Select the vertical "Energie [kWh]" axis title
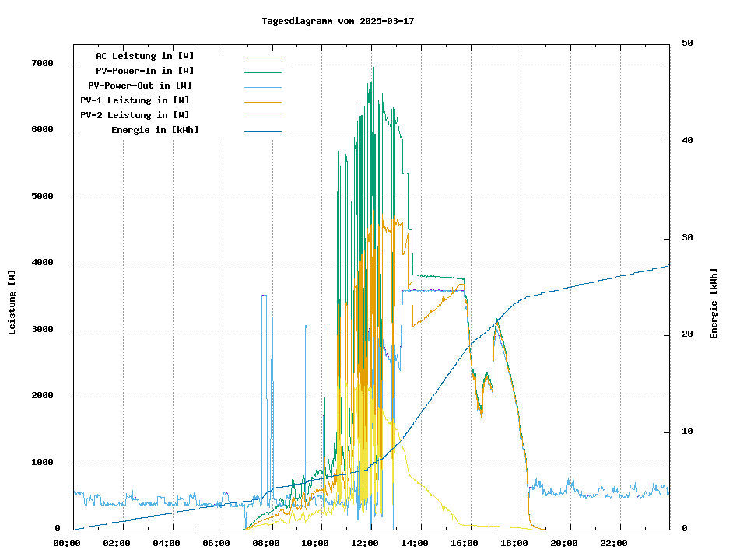Image resolution: width=747 pixels, height=560 pixels. [714, 303]
